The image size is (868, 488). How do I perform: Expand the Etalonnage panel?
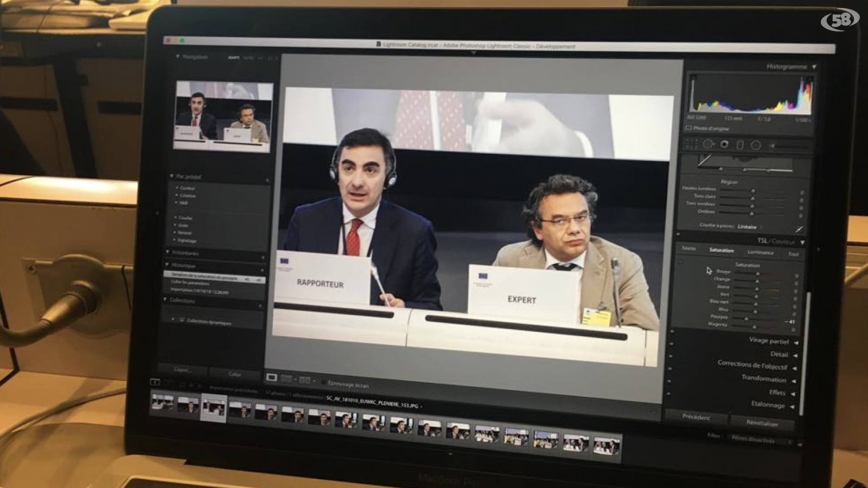coord(792,407)
